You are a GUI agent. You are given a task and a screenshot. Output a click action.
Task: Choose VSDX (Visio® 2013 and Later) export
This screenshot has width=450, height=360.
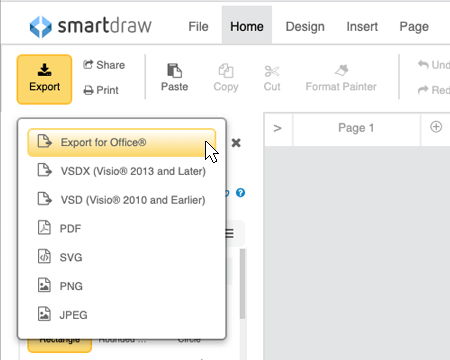coord(122,171)
